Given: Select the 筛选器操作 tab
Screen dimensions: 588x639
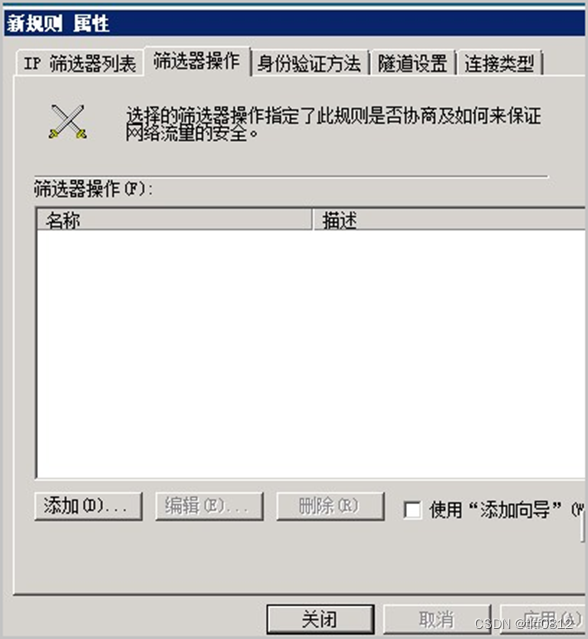Looking at the screenshot, I should click(x=197, y=61).
